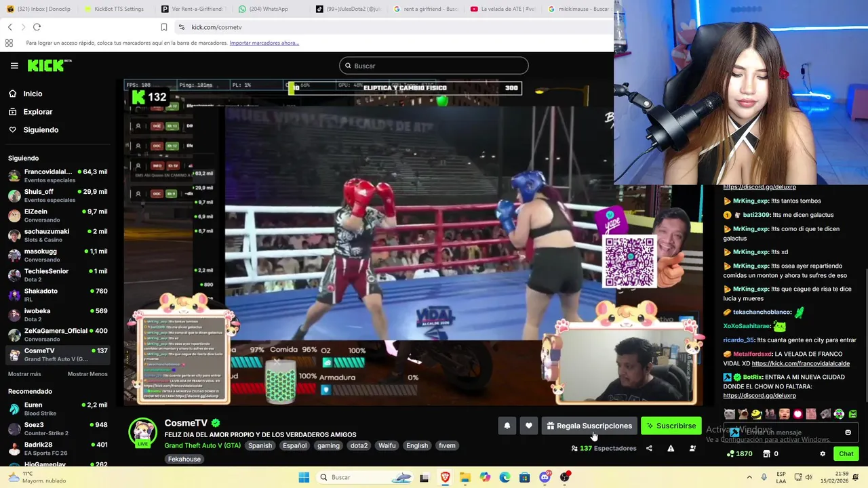
Task: Click the Spanish tag
Action: click(x=260, y=445)
